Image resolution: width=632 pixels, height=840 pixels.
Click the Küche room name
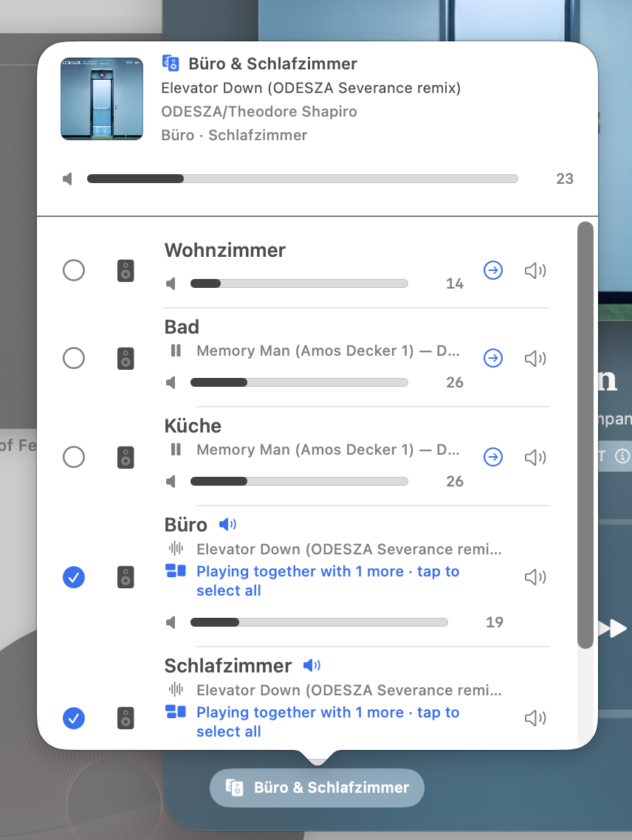point(193,426)
